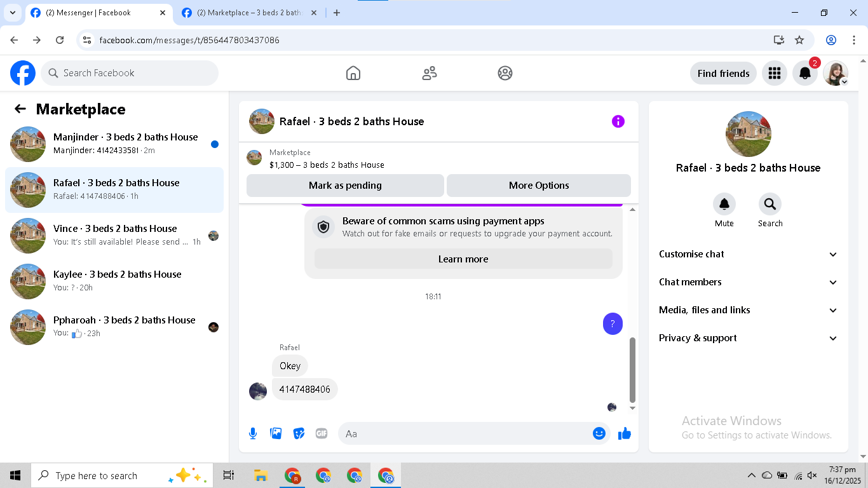The width and height of the screenshot is (868, 488).
Task: Open the Facebook Home icon
Action: (x=353, y=73)
